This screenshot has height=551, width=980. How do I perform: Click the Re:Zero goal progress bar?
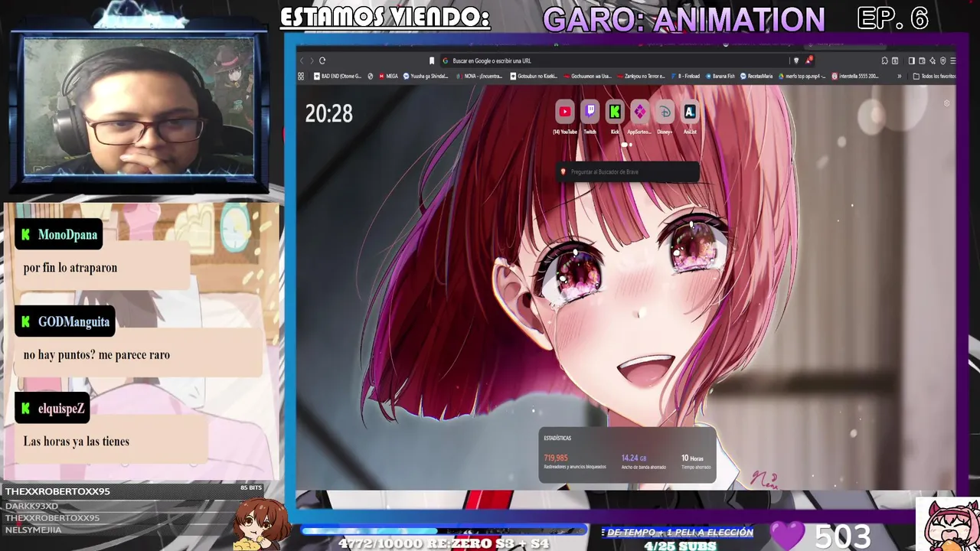click(x=444, y=530)
